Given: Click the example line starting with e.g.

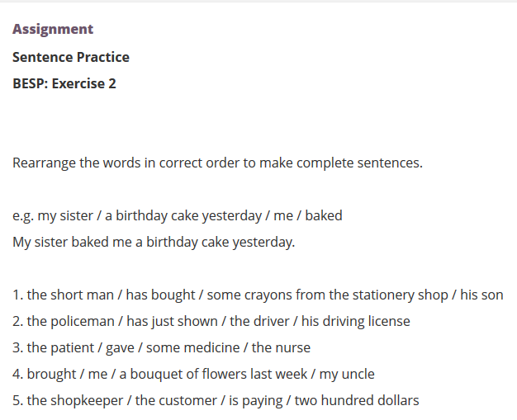Looking at the screenshot, I should click(x=178, y=216).
